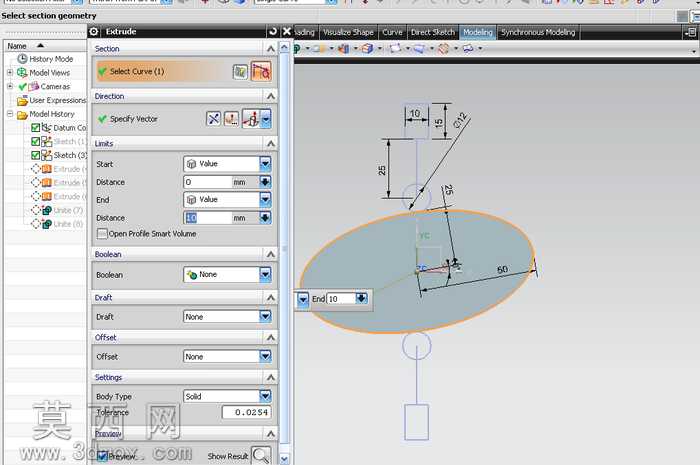Switch to the Direct Sketch tab
Image resolution: width=700 pixels, height=465 pixels.
(x=433, y=33)
